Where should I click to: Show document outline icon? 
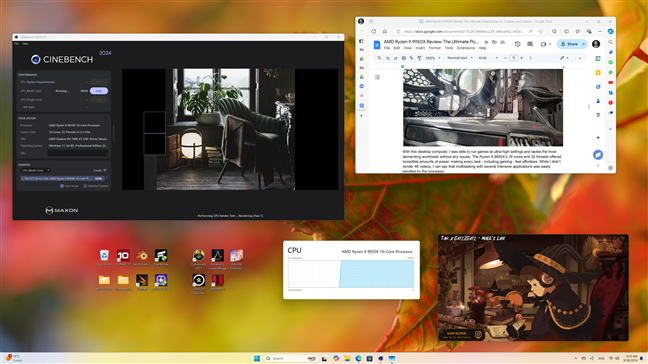(377, 77)
